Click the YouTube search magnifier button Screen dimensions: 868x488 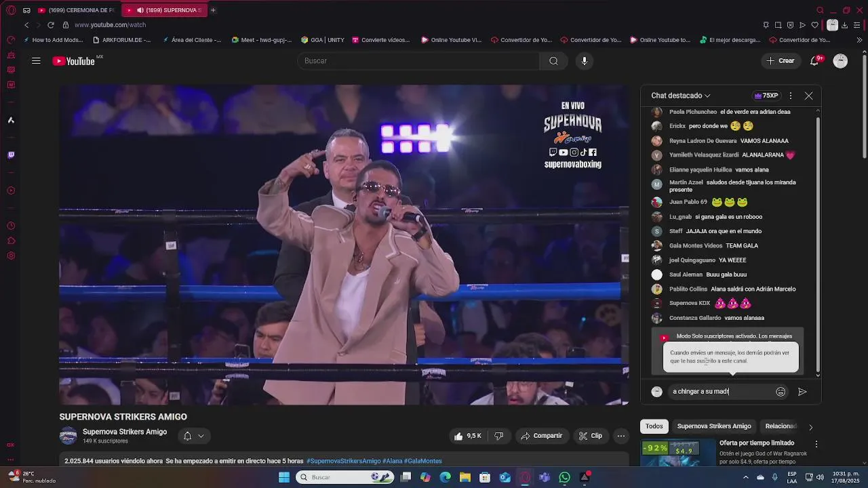click(553, 61)
